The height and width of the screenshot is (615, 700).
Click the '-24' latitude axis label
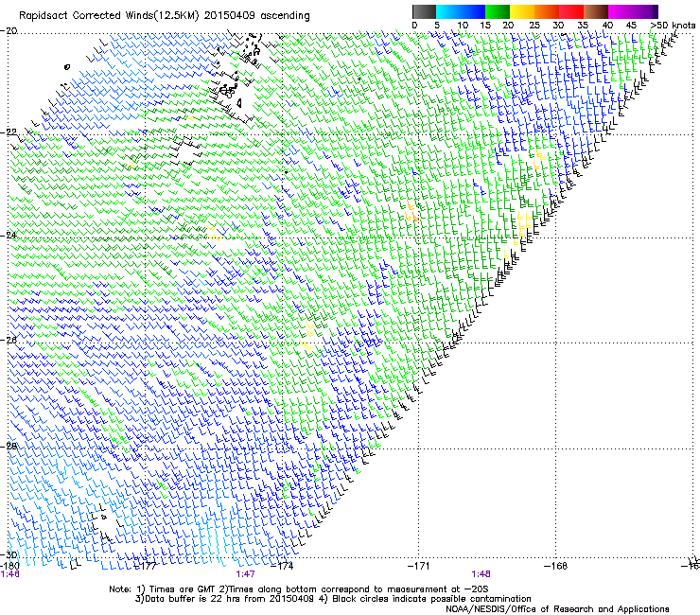click(x=9, y=236)
